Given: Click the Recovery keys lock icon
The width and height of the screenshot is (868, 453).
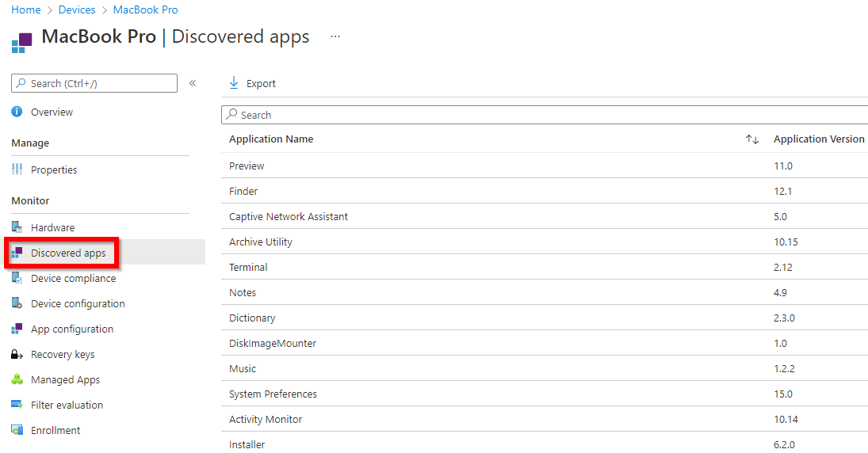Looking at the screenshot, I should [17, 354].
